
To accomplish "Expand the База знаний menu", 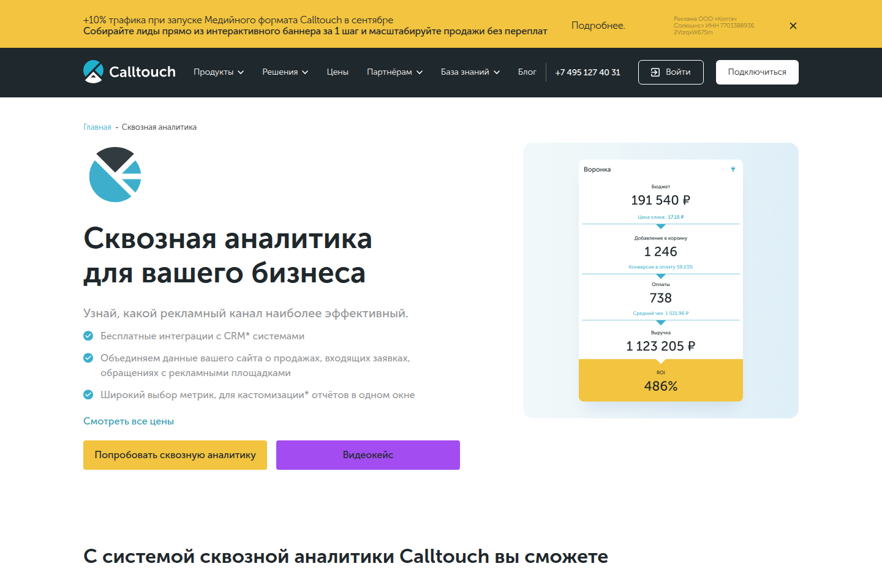I will [x=470, y=72].
